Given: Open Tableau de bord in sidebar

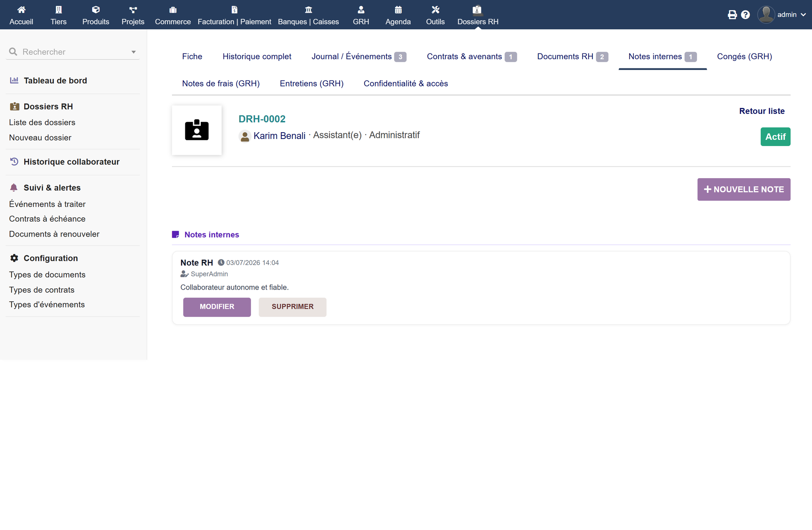Looking at the screenshot, I should click(x=55, y=81).
